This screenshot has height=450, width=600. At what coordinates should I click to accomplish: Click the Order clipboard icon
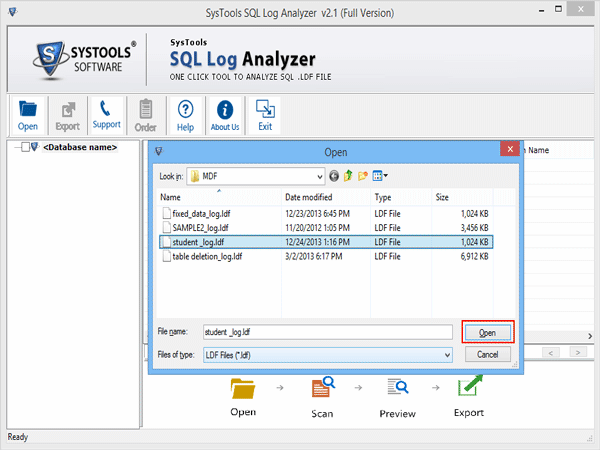pyautogui.click(x=145, y=109)
